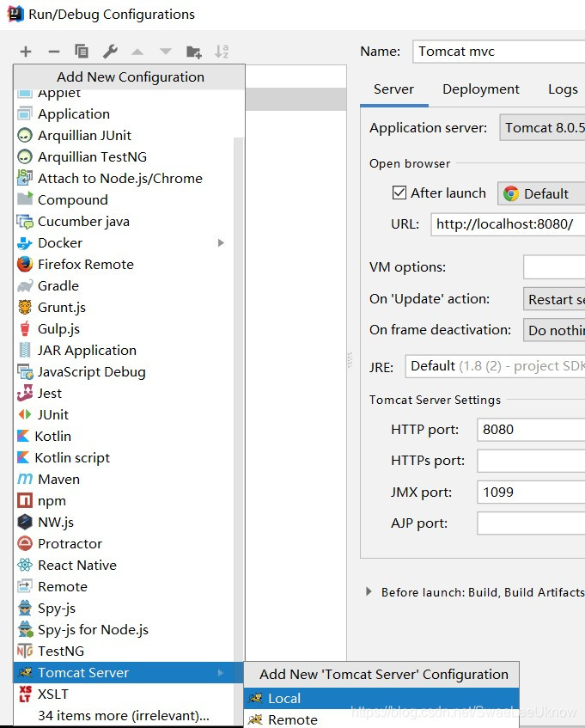Select npm configuration type
The height and width of the screenshot is (728, 585).
125,500
